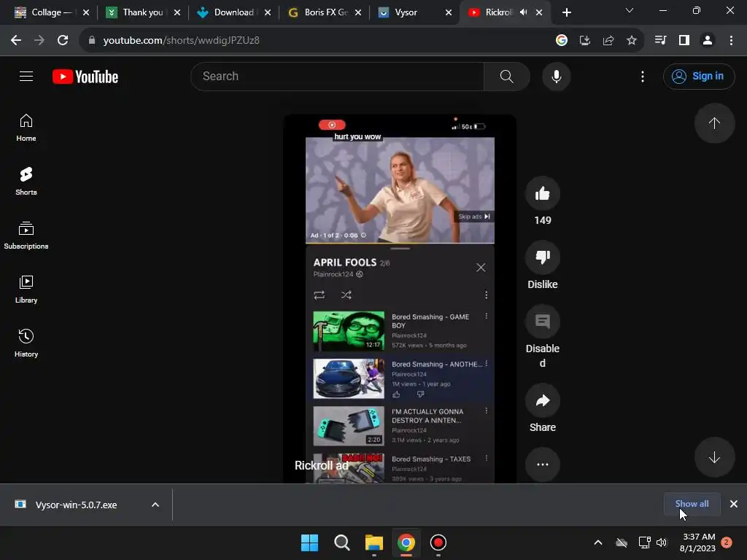Dislike this Short
The image size is (747, 560).
542,257
